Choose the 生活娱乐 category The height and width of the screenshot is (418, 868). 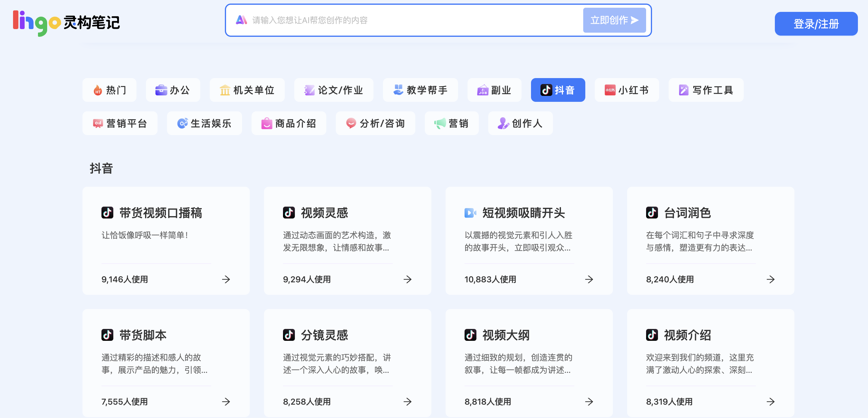point(204,123)
